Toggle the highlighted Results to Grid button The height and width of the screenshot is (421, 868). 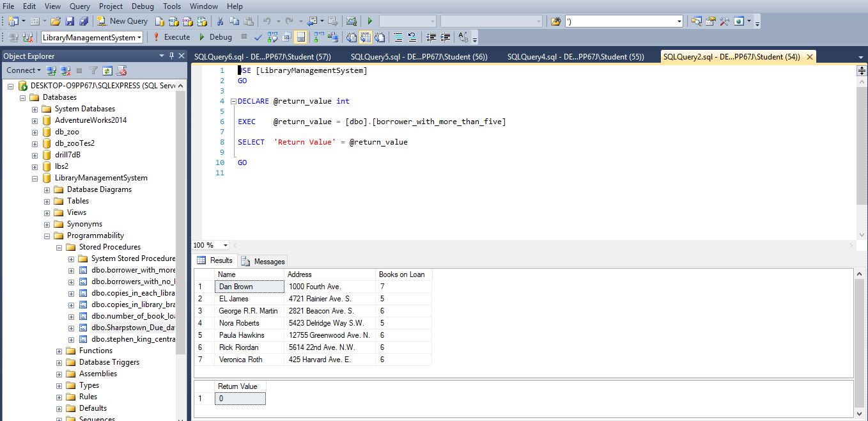[x=366, y=37]
